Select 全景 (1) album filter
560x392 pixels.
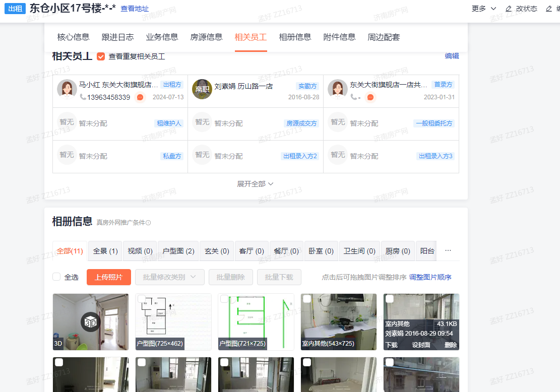point(105,251)
